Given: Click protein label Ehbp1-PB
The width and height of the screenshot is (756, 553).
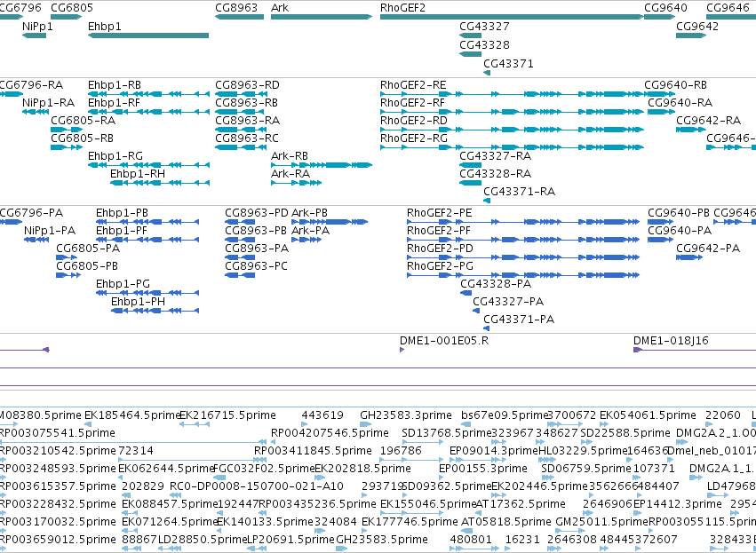Looking at the screenshot, I should (122, 213).
